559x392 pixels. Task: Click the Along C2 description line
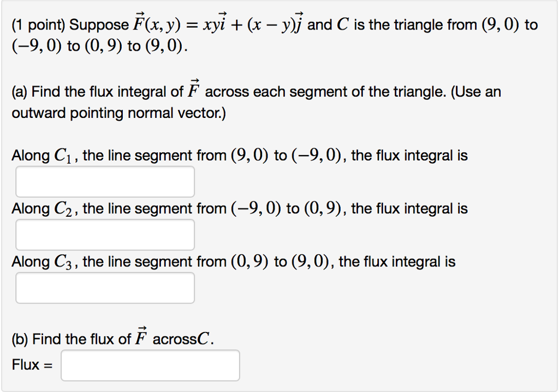239,208
